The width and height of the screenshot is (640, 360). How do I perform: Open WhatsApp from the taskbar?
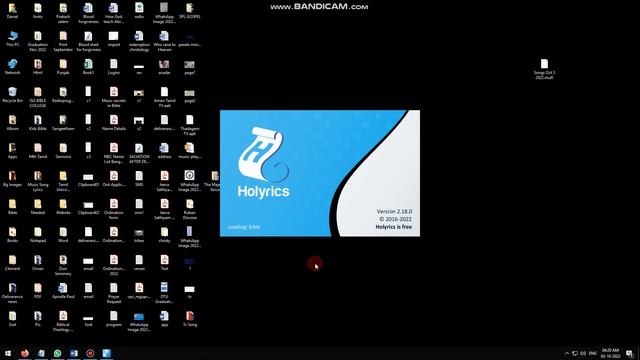tap(58, 353)
